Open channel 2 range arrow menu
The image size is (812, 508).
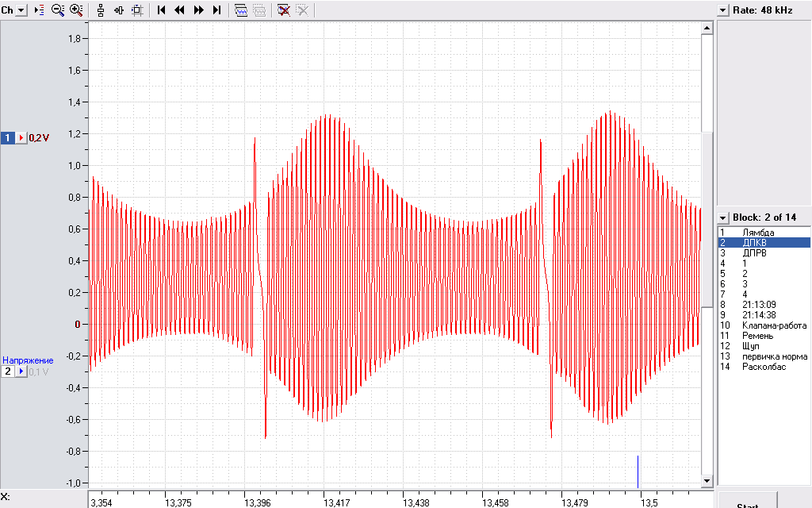click(x=21, y=371)
